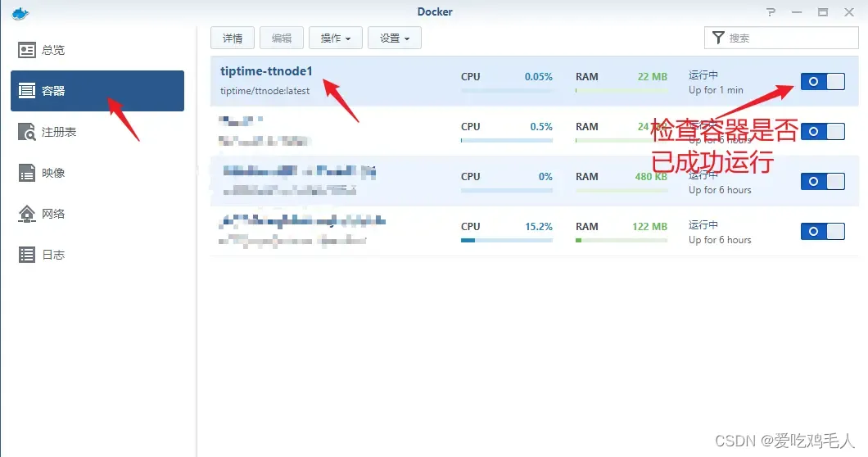Open the help question mark icon
Image resolution: width=868 pixels, height=457 pixels.
(771, 12)
